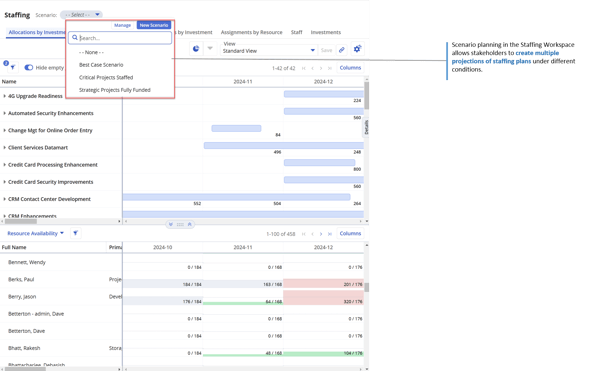Screen dimensions: 597x371
Task: Go to previous page of 1-42 pager
Action: point(312,68)
